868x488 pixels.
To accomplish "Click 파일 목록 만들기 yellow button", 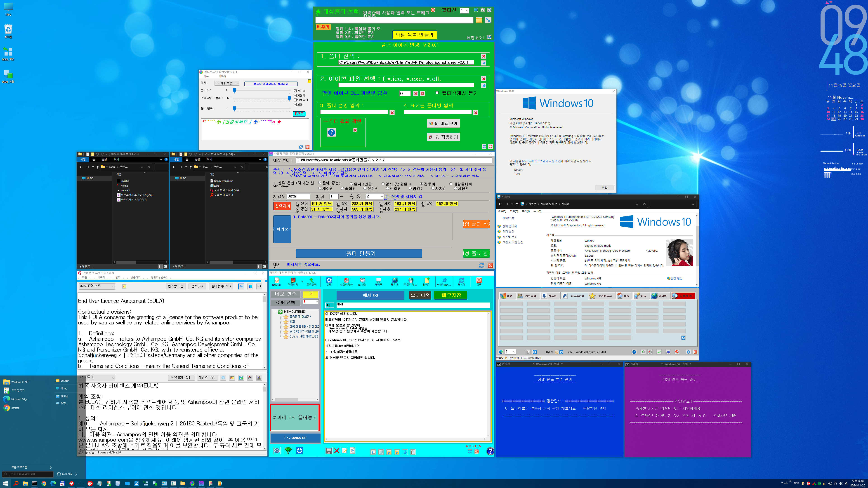I will (x=415, y=35).
